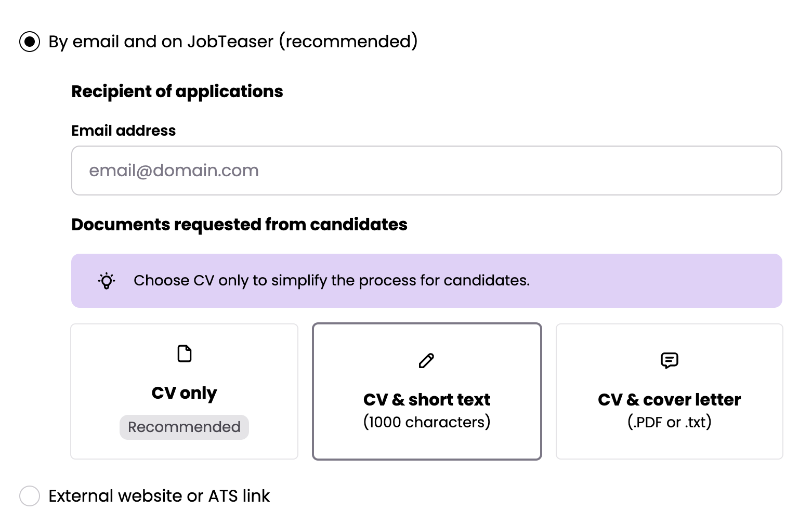This screenshot has height=523, width=812.
Task: Select the "CV only" title text
Action: click(x=184, y=393)
